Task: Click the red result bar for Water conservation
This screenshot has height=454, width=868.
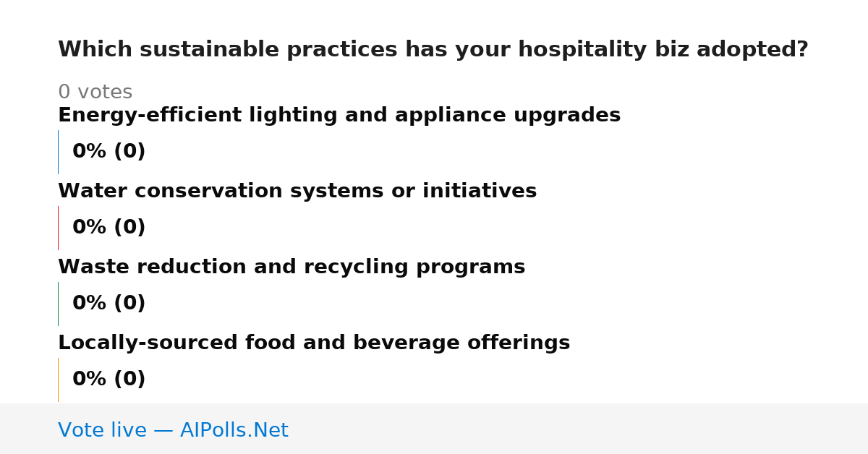Action: tap(59, 228)
